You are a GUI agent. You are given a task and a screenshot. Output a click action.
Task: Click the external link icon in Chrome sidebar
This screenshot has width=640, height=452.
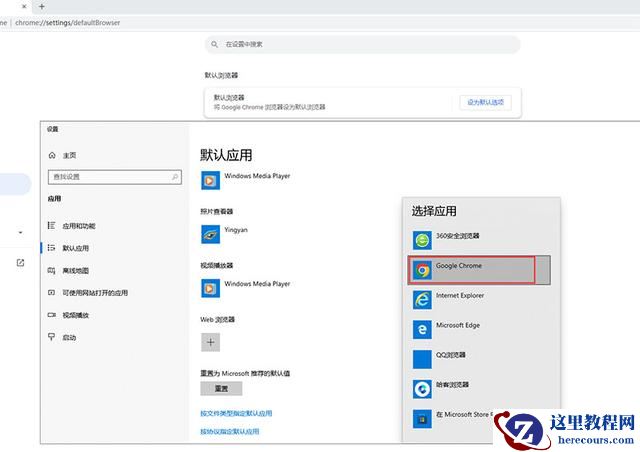(x=20, y=263)
